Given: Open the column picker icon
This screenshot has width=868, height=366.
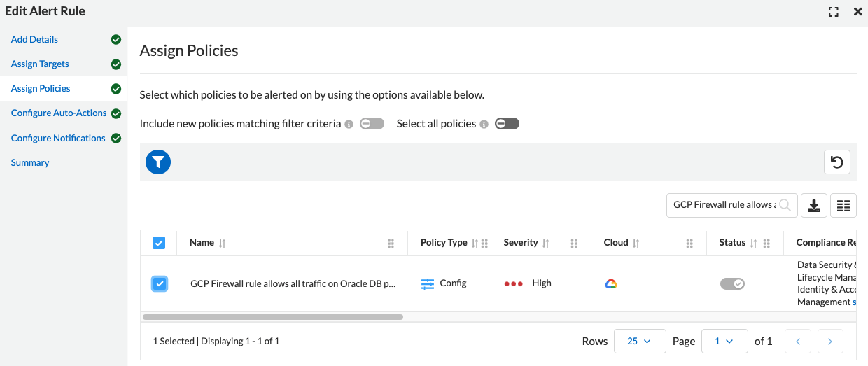Looking at the screenshot, I should [x=843, y=205].
